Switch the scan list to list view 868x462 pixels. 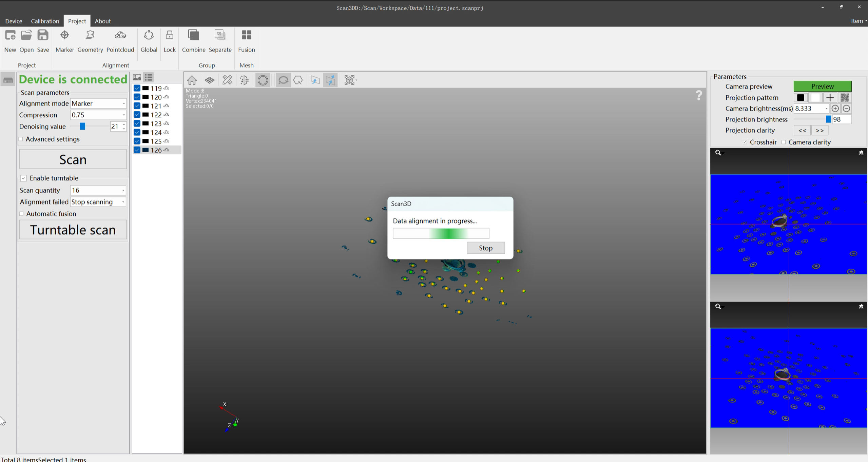(x=149, y=77)
